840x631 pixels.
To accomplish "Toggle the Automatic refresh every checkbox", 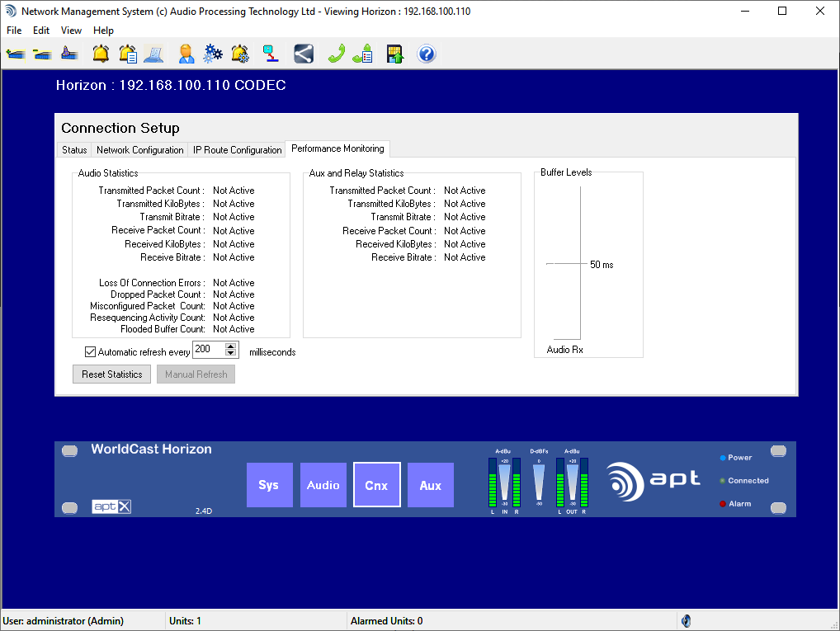I will tap(90, 352).
